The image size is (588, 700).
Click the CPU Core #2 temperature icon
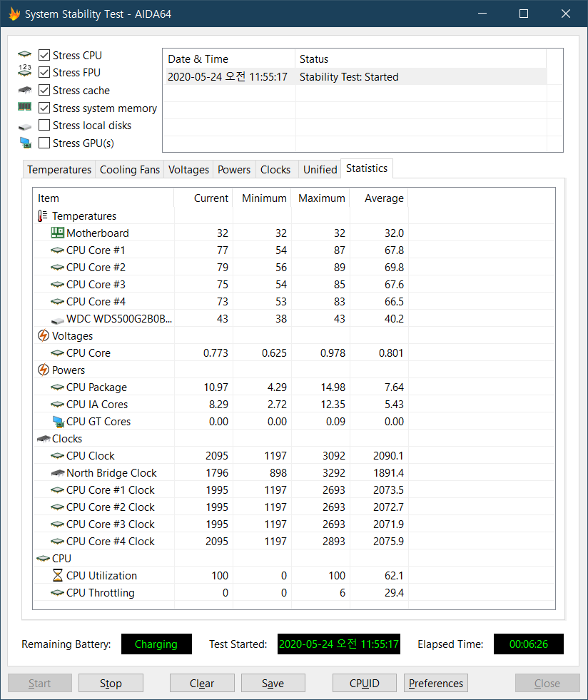click(x=57, y=268)
